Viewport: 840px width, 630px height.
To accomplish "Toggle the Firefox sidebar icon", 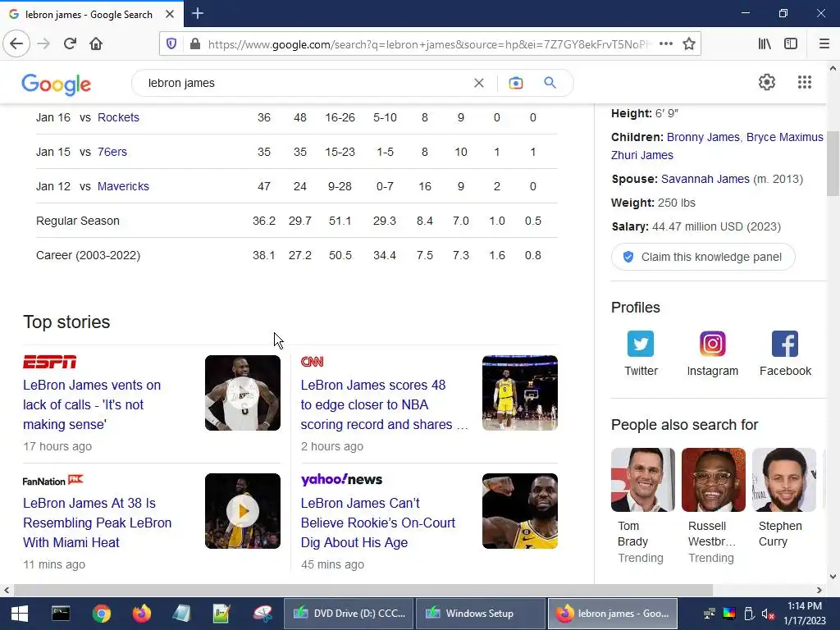I will click(x=791, y=44).
